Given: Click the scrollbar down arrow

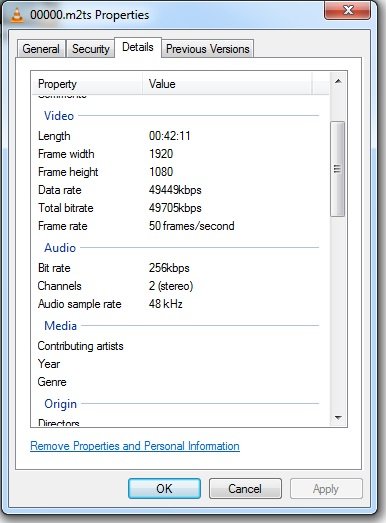Looking at the screenshot, I should pos(338,417).
